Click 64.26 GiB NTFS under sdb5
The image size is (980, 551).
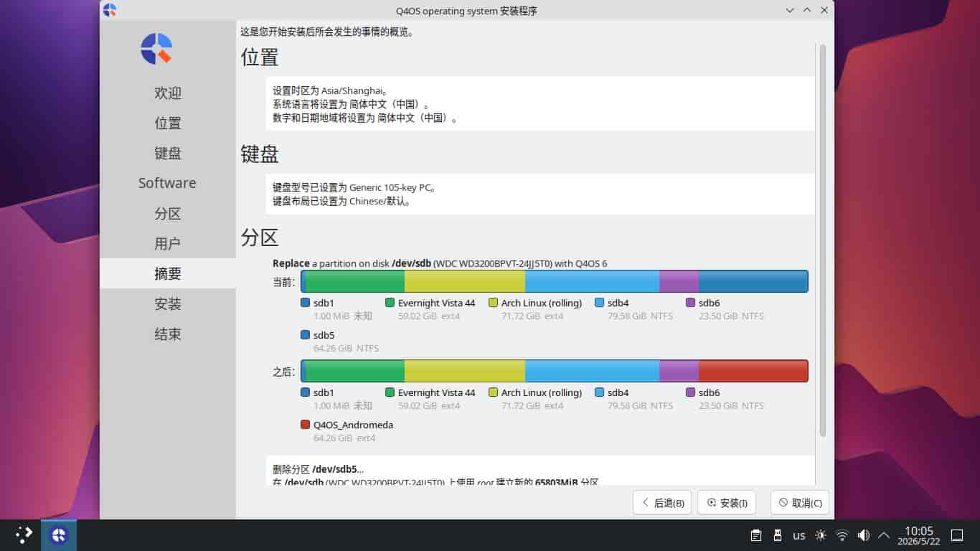[x=346, y=348]
